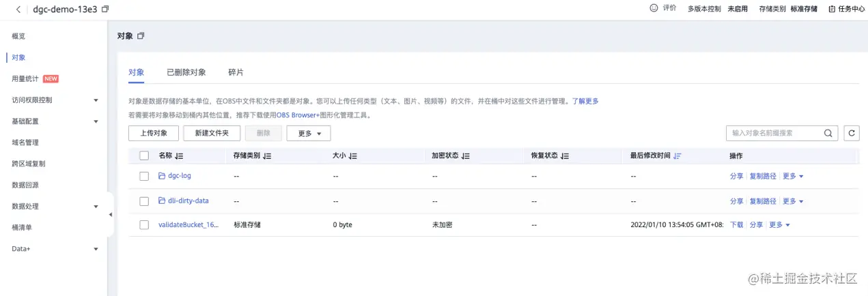This screenshot has height=296, width=868.
Task: Click the search magnifier icon
Action: 828,133
